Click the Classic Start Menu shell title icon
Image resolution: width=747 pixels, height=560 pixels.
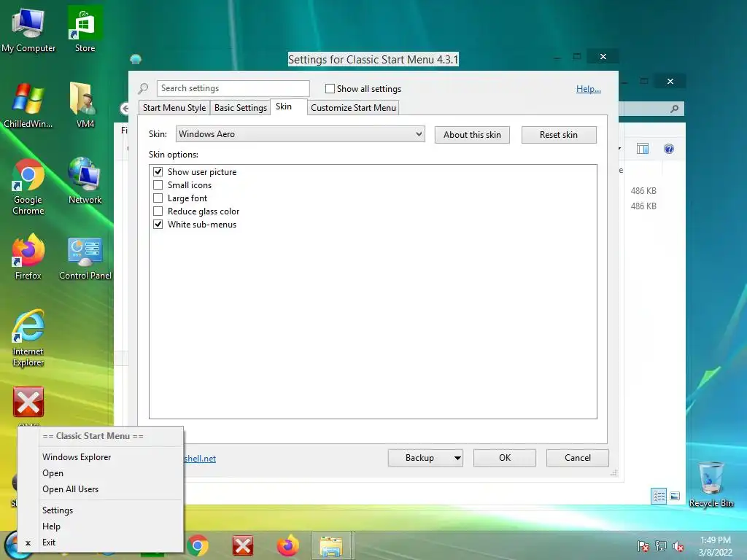click(x=136, y=59)
